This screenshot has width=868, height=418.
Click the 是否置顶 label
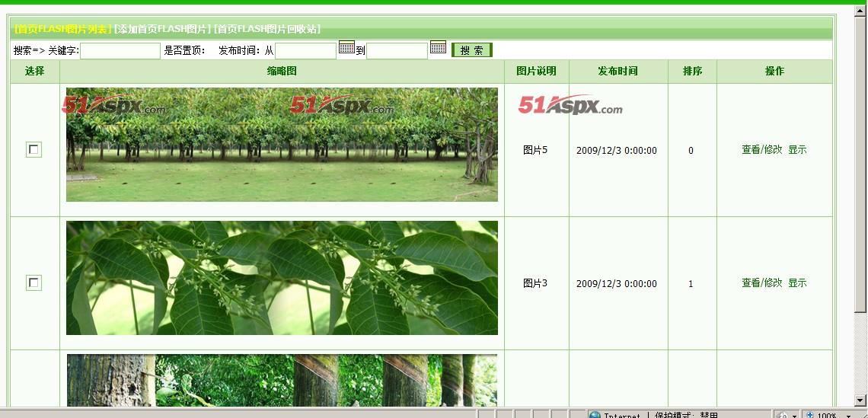click(x=185, y=51)
